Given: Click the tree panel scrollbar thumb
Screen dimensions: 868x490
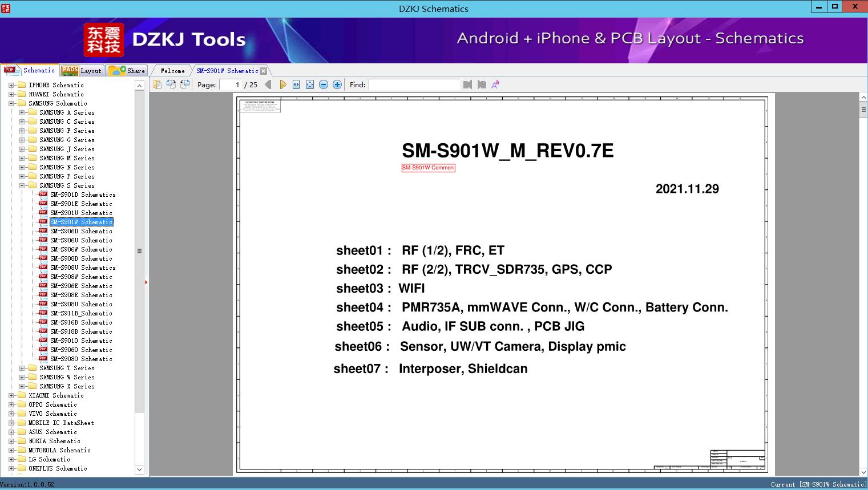Looking at the screenshot, I should [139, 251].
